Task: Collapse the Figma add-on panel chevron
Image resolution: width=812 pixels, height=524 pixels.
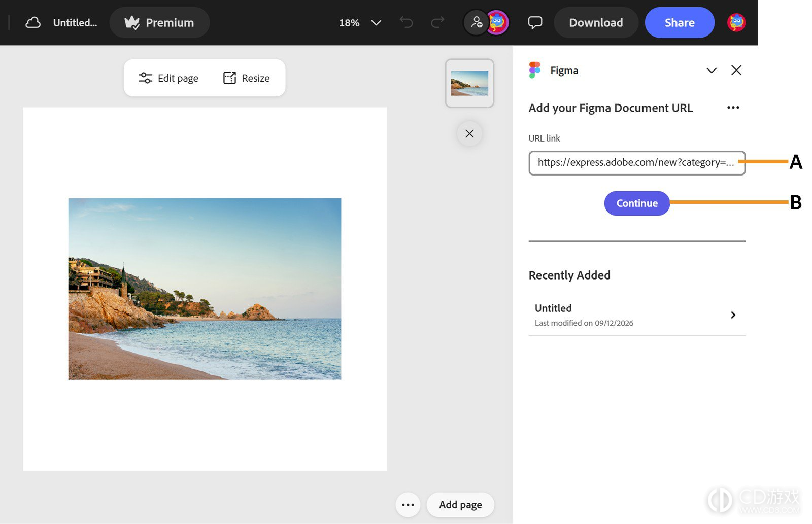Action: (712, 71)
